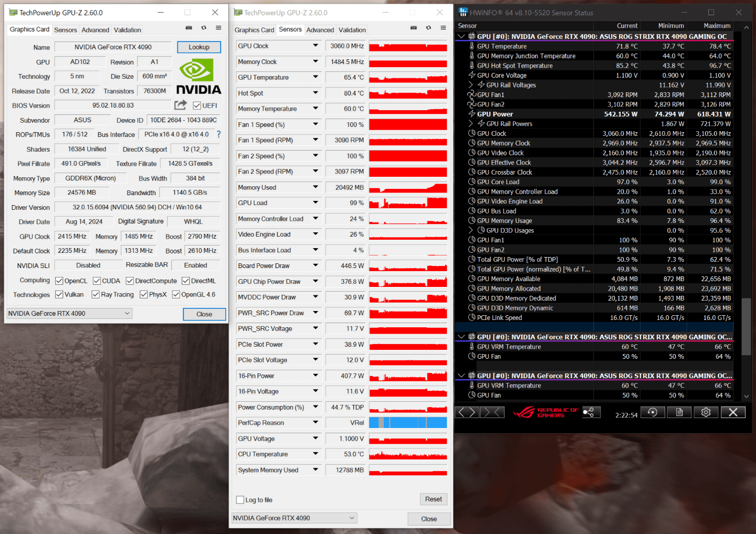Open the hamburger menu in GPU-Z Graphics Card window
Image resolution: width=756 pixels, height=534 pixels.
pos(218,28)
